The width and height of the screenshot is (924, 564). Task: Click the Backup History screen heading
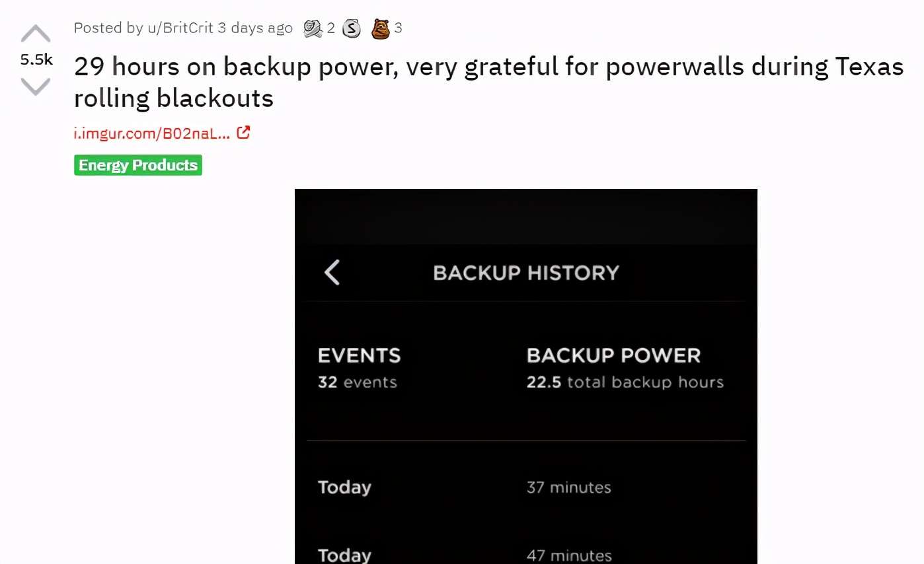(525, 273)
